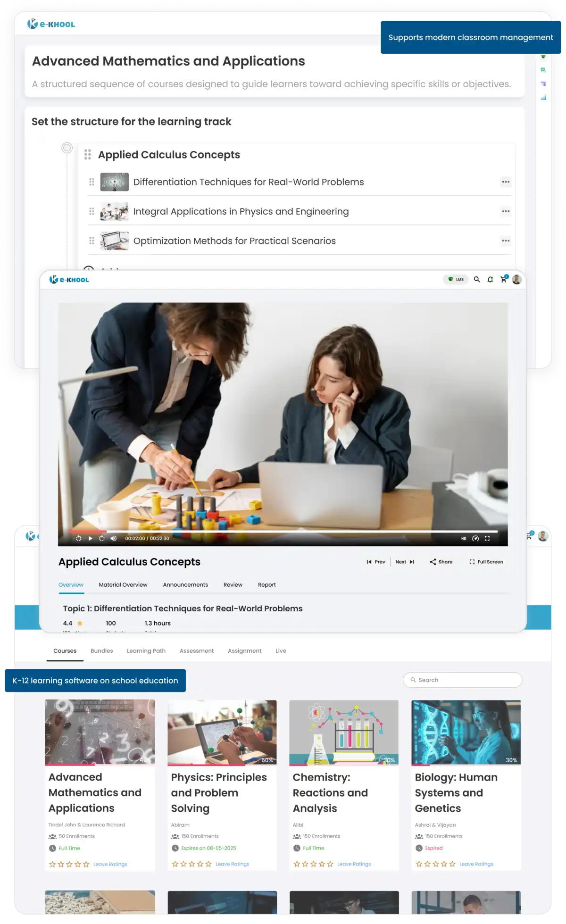Go to next lesson with Next

[x=405, y=562]
